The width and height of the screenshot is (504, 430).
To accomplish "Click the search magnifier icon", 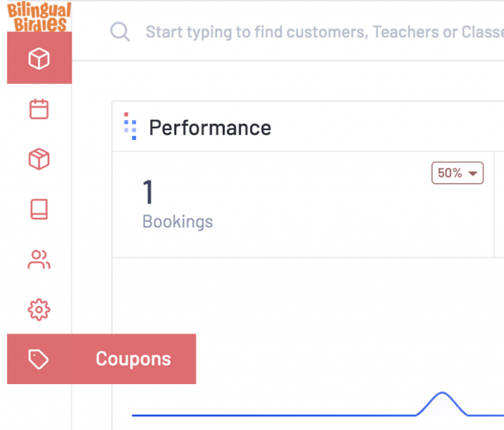I will coord(120,32).
